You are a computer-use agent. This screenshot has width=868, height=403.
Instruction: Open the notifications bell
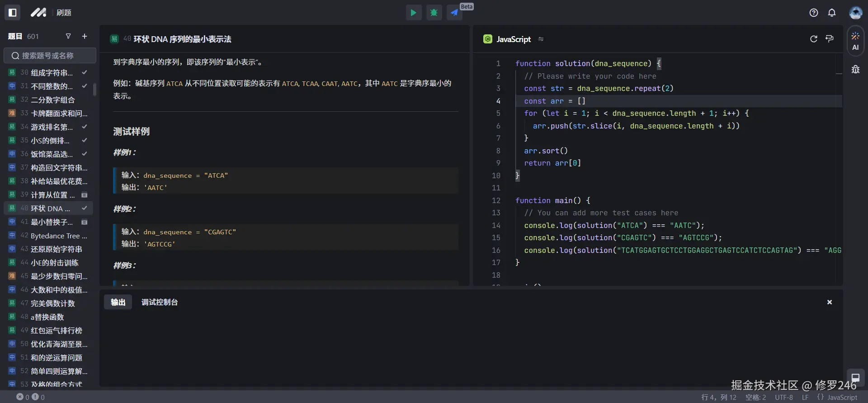coord(832,13)
